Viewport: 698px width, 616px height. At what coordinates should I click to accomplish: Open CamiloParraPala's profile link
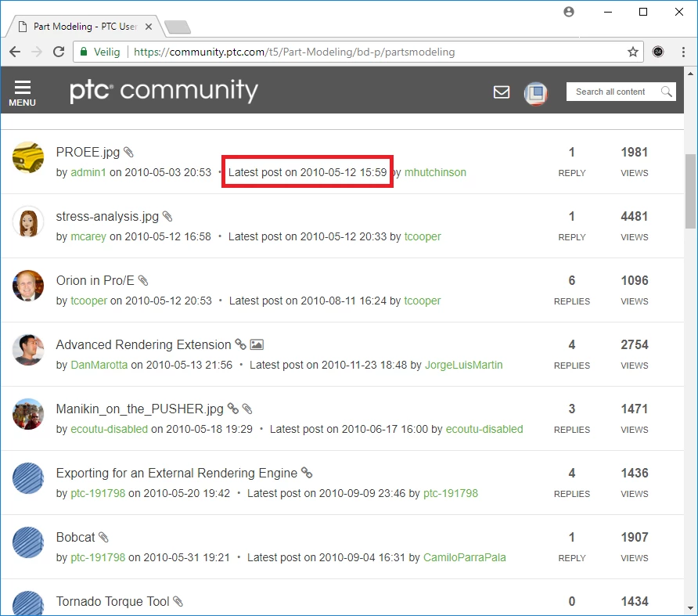tap(464, 557)
